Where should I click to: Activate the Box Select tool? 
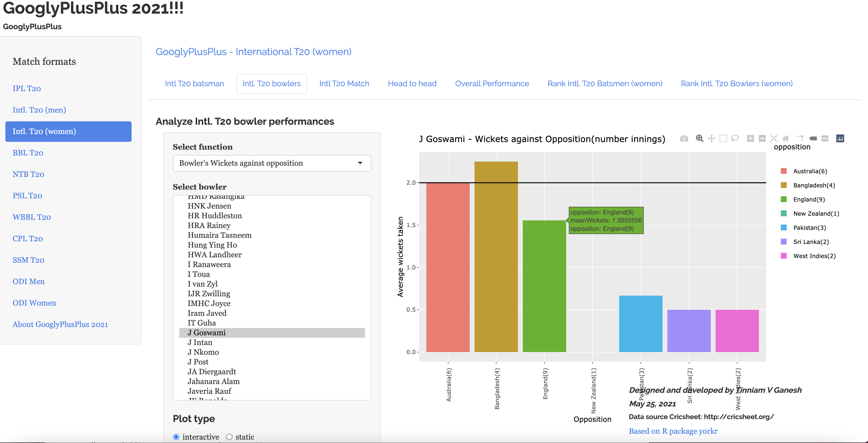(723, 138)
